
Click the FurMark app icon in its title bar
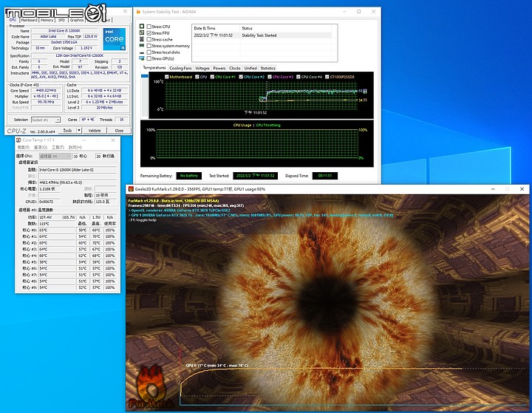point(131,189)
